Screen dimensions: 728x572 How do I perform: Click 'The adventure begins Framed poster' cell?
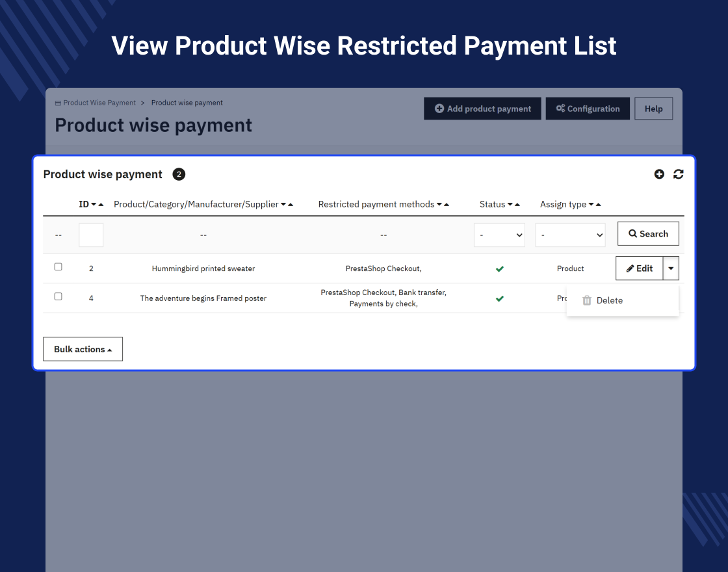point(203,298)
